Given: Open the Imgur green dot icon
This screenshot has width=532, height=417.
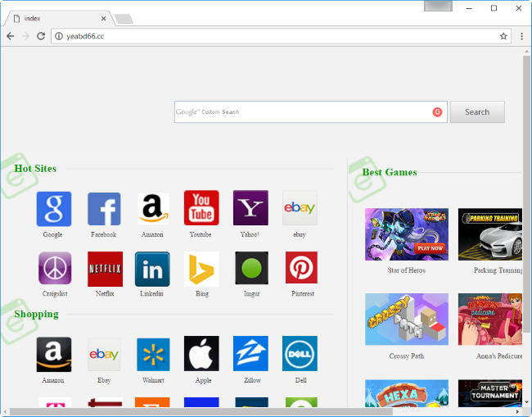Looking at the screenshot, I should (x=251, y=268).
